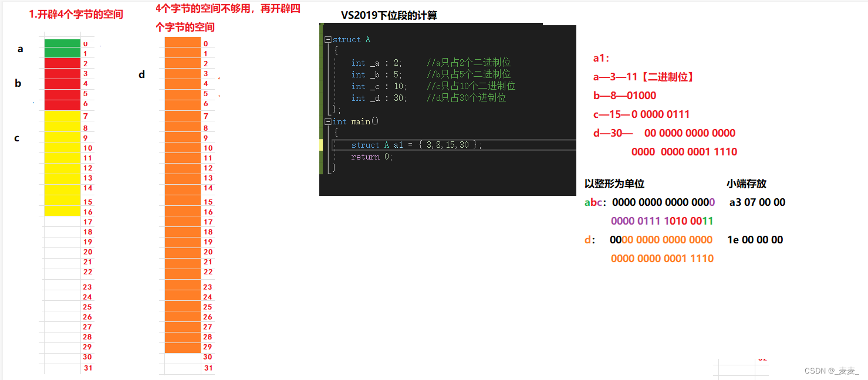Click the yellow cell beside number 10
Screen dimensions: 868x380
pyautogui.click(x=62, y=148)
